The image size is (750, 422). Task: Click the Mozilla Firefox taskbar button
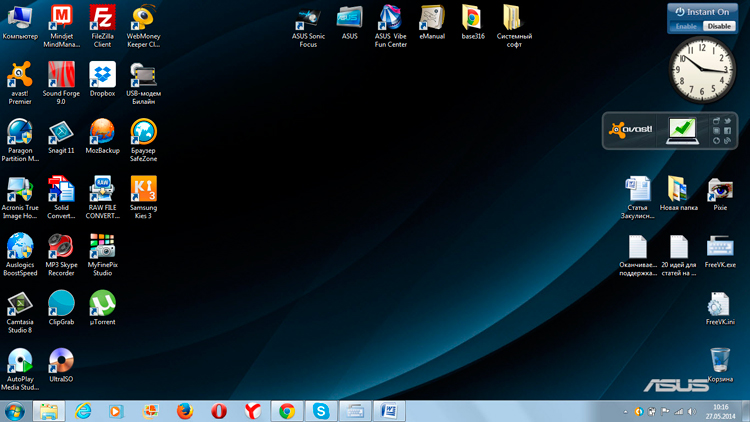184,411
